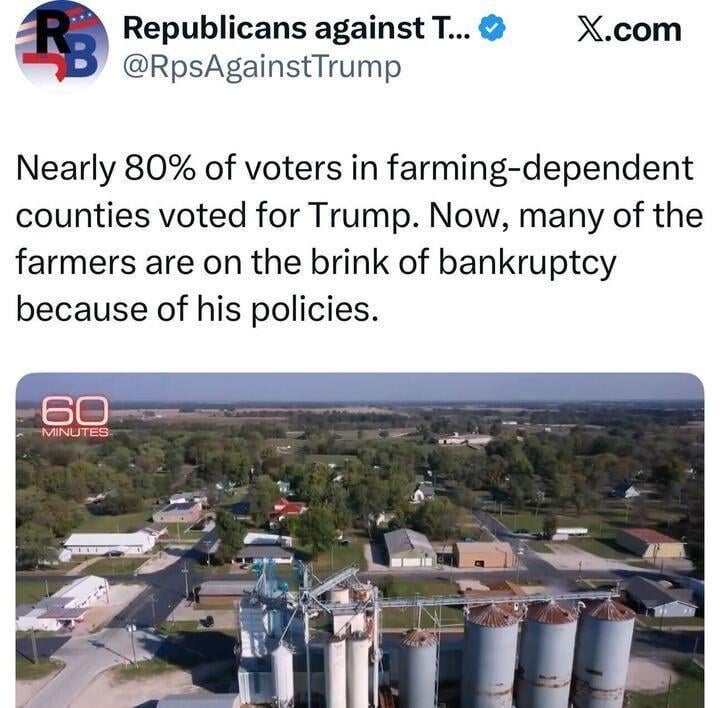Viewport: 720px width, 708px height.
Task: Click the sky area of the video
Action: pyautogui.click(x=400, y=388)
